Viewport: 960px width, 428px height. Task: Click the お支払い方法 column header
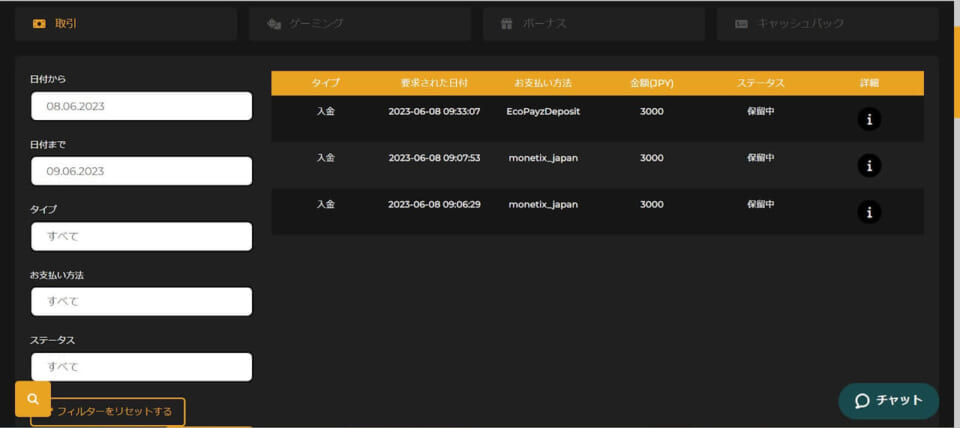(542, 83)
